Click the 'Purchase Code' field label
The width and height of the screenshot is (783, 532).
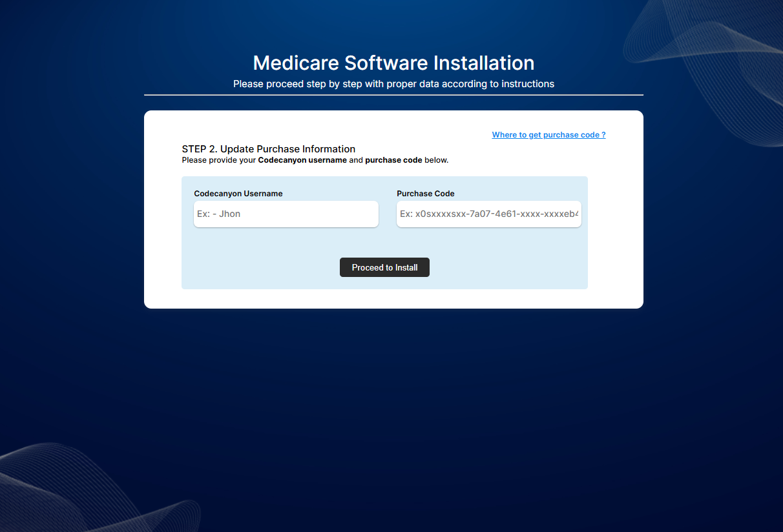point(425,194)
